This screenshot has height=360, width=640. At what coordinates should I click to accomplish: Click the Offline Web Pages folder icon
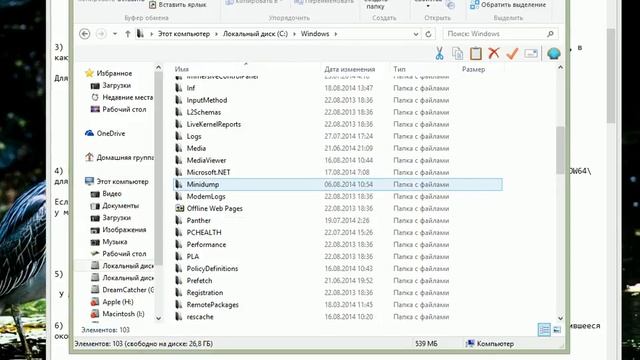click(x=179, y=208)
